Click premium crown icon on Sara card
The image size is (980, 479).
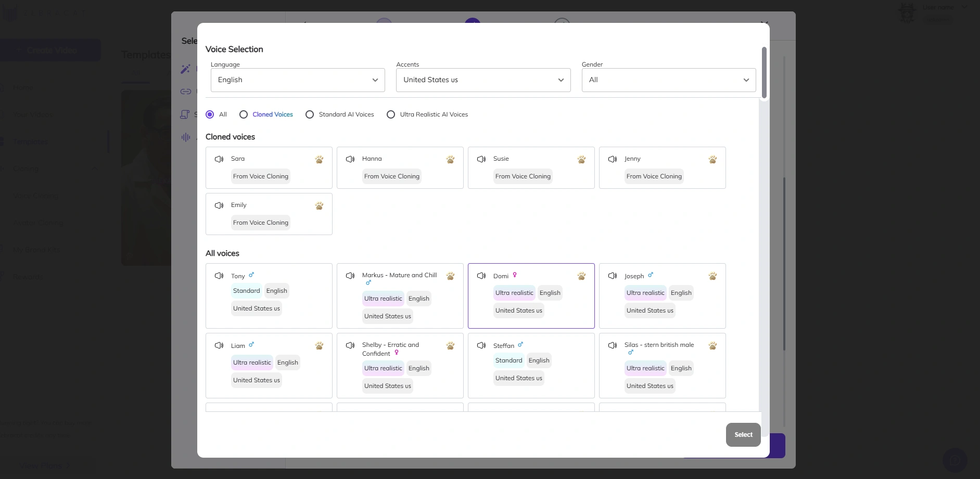point(319,160)
